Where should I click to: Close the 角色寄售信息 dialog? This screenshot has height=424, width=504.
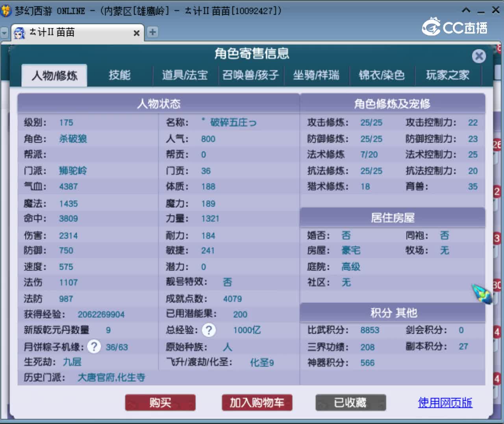click(479, 56)
